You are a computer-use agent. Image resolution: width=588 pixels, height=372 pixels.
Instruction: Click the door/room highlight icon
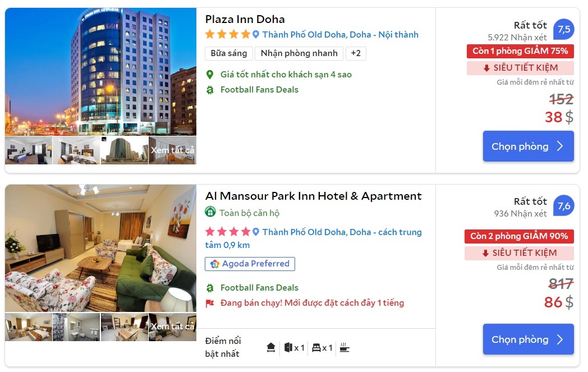click(288, 348)
